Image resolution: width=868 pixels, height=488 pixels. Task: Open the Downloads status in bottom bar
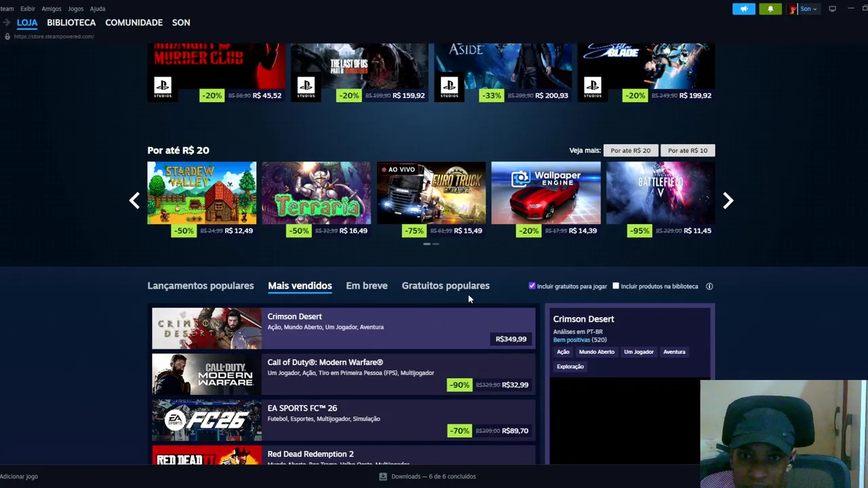(x=433, y=476)
